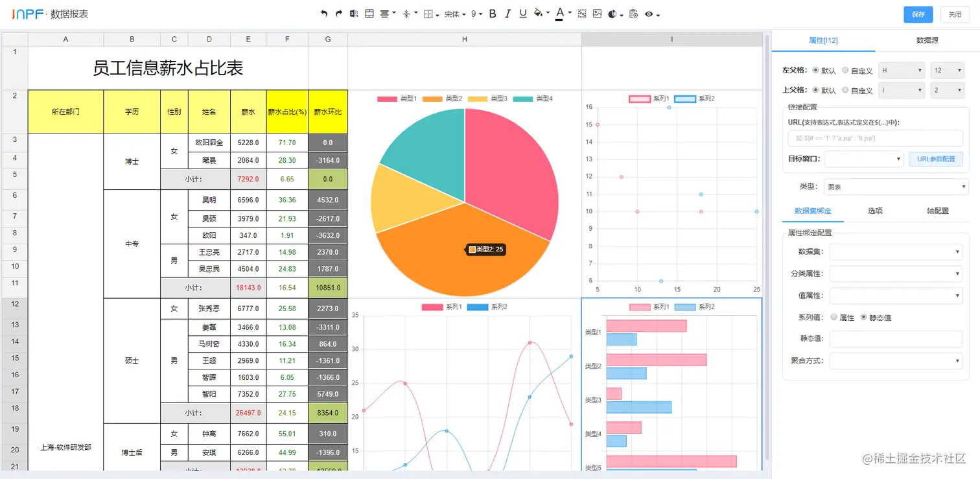Select column header H
The width and height of the screenshot is (980, 479).
click(465, 40)
